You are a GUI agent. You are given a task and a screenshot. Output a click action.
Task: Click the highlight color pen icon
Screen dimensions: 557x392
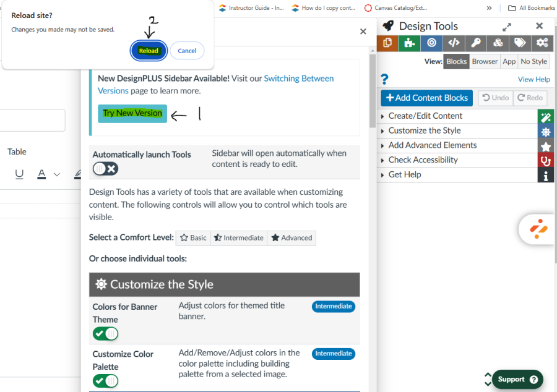coord(78,174)
